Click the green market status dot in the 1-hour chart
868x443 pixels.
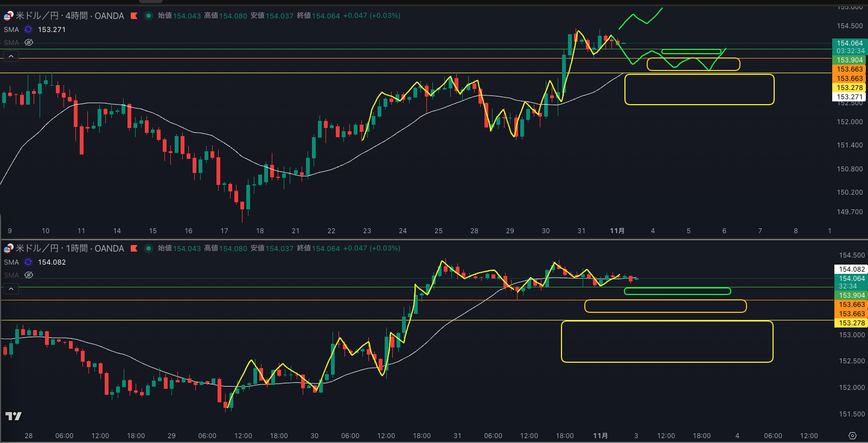(x=148, y=248)
